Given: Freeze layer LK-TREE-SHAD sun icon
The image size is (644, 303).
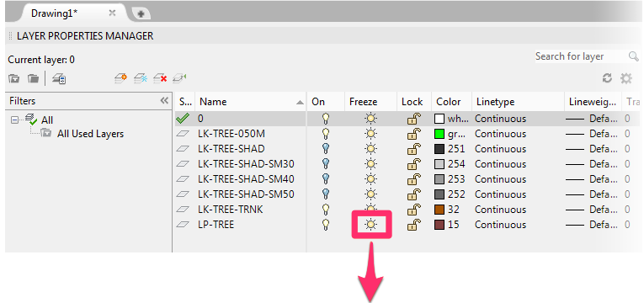Looking at the screenshot, I should (371, 149).
